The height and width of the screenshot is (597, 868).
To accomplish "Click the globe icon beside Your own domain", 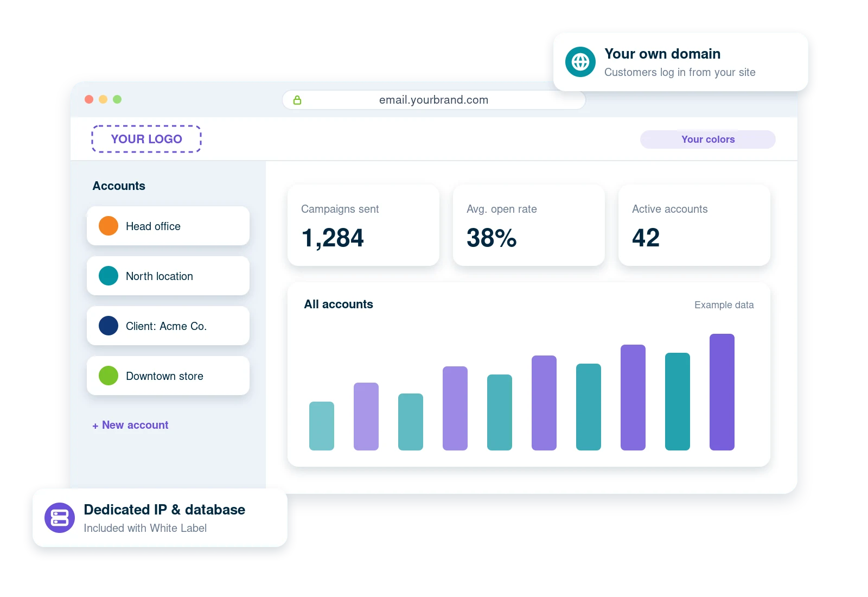I will click(x=580, y=62).
